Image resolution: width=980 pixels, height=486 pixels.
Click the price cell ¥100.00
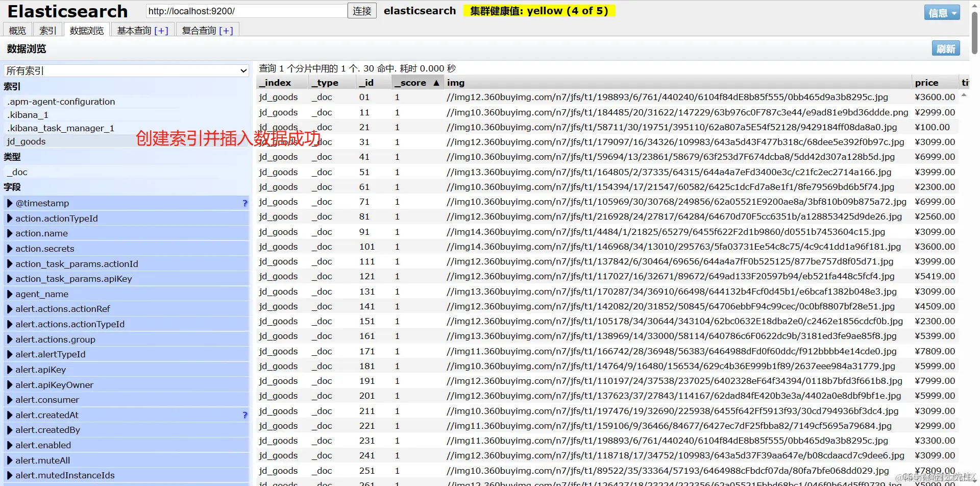point(932,127)
